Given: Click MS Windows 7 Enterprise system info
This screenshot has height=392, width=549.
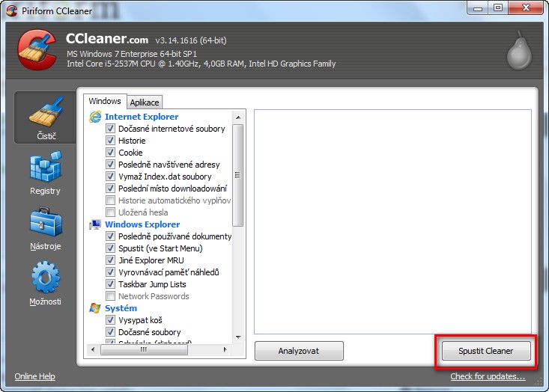Looking at the screenshot, I should pyautogui.click(x=132, y=54).
